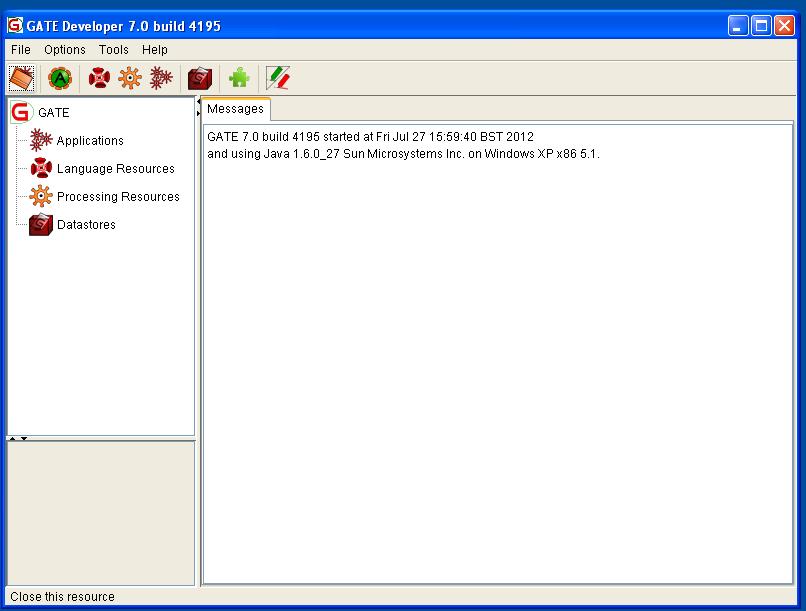
Task: Maximize the GATE Developer window
Action: (761, 25)
